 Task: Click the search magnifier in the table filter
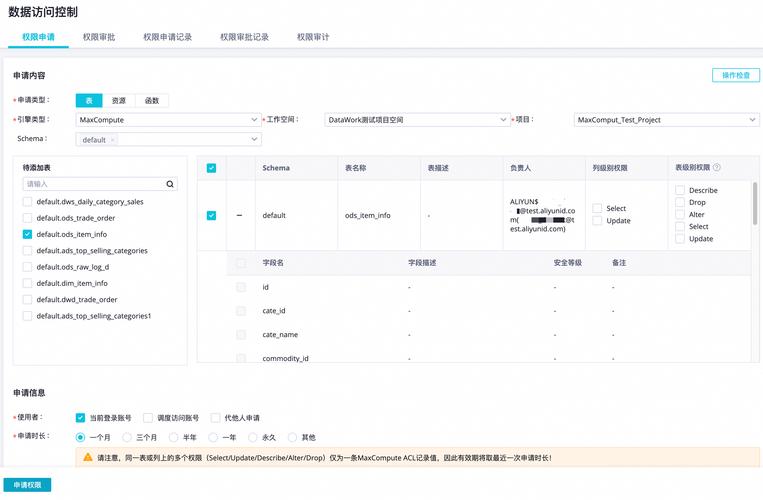tap(170, 184)
